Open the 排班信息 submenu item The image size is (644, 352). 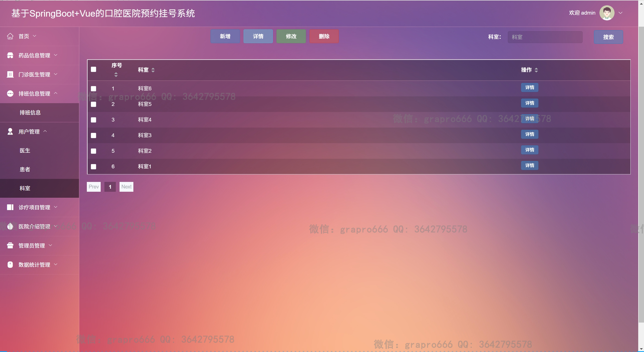tap(30, 112)
